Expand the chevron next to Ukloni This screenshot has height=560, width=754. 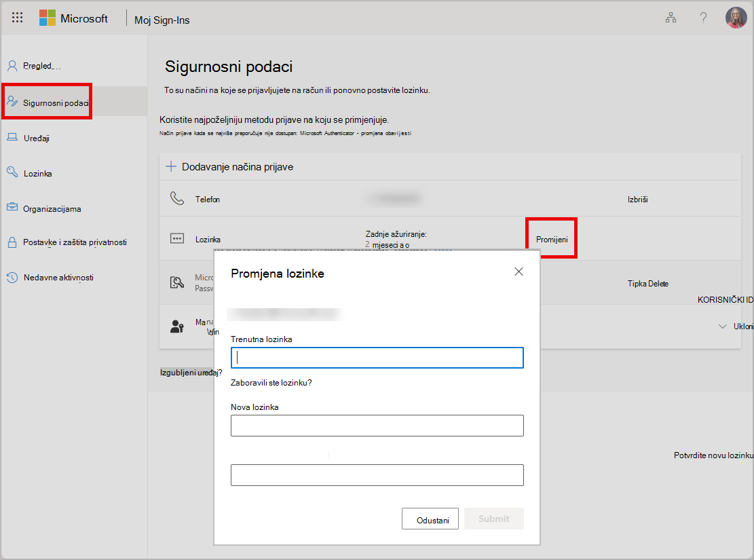(x=722, y=326)
